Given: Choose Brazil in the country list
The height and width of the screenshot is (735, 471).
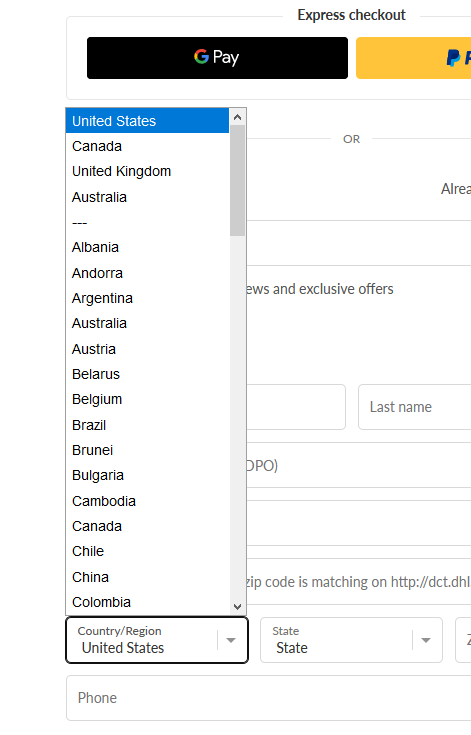Looking at the screenshot, I should coord(147,425).
